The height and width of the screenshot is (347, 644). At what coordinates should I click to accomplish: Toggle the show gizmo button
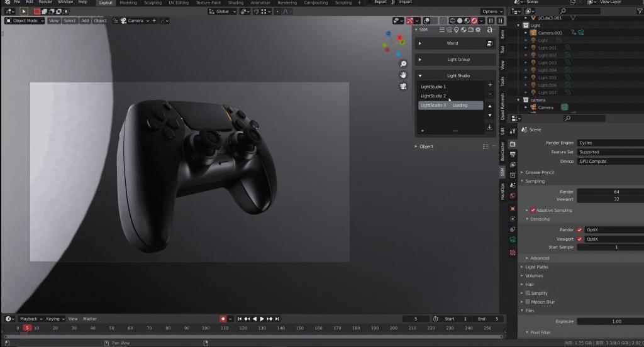pyautogui.click(x=410, y=21)
